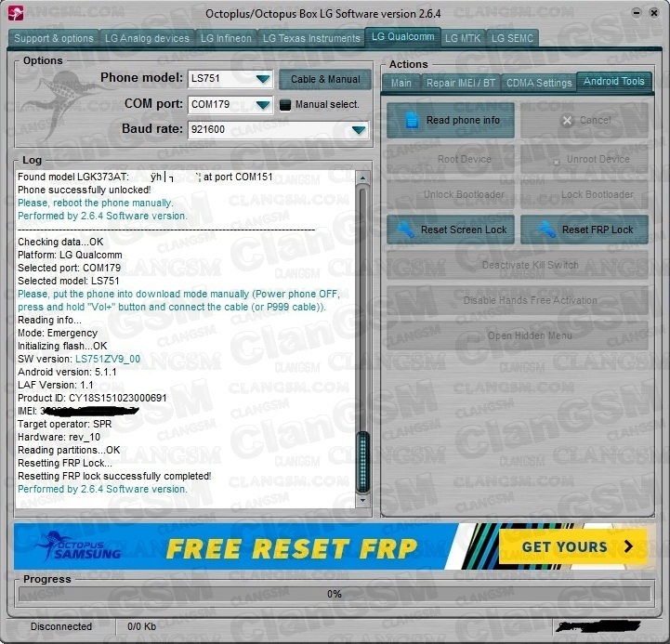Screen dimensions: 670x644
Task: Click the Disconnected status bar text
Action: tap(61, 626)
